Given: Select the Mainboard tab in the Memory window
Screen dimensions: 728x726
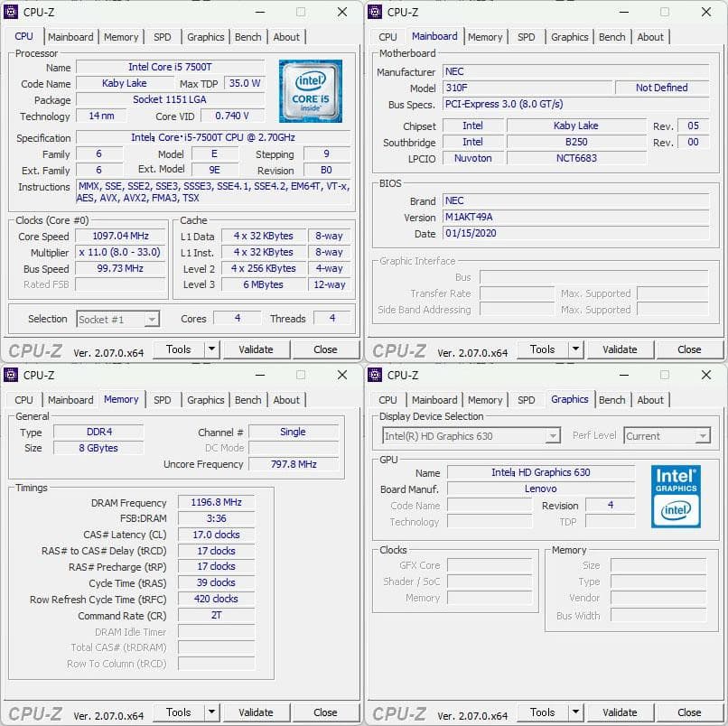Looking at the screenshot, I should [x=70, y=400].
